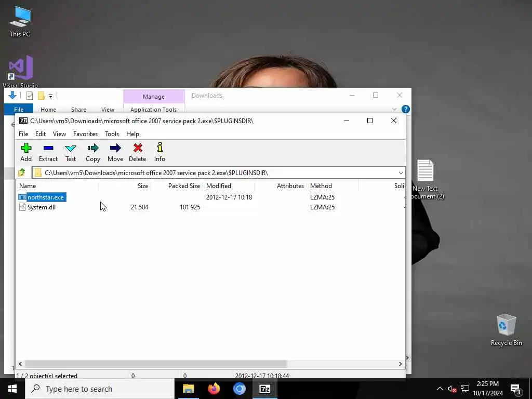
Task: Click the Explorer quick access properties checkmark icon
Action: point(30,96)
